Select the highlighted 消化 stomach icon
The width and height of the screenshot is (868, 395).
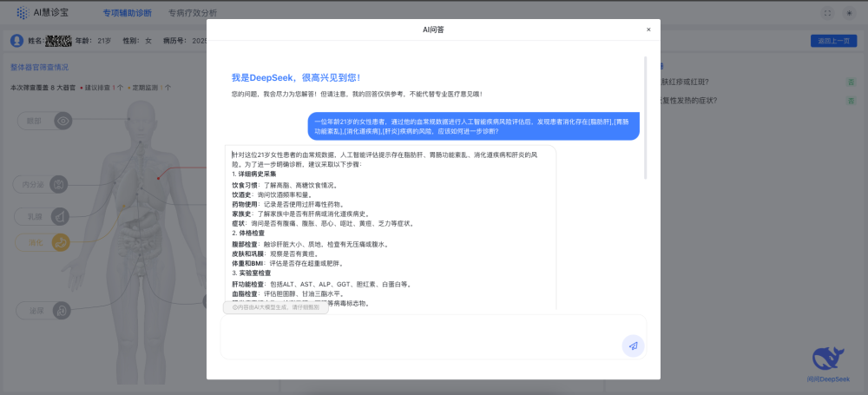click(x=61, y=242)
